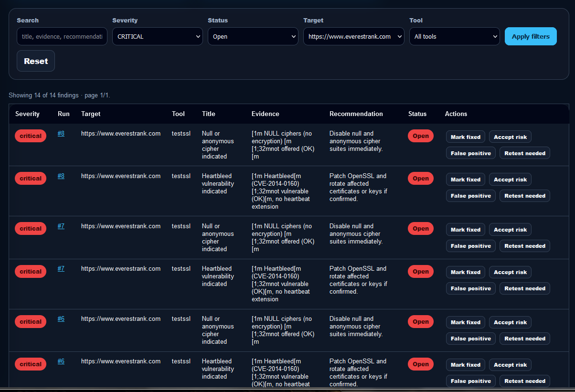Open the Severity dropdown showing CRITICAL

(158, 36)
